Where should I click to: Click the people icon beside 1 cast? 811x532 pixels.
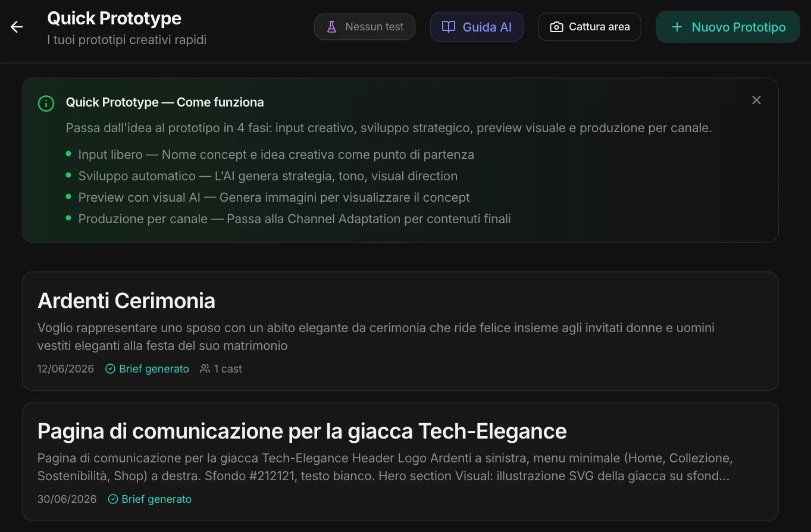[205, 369]
